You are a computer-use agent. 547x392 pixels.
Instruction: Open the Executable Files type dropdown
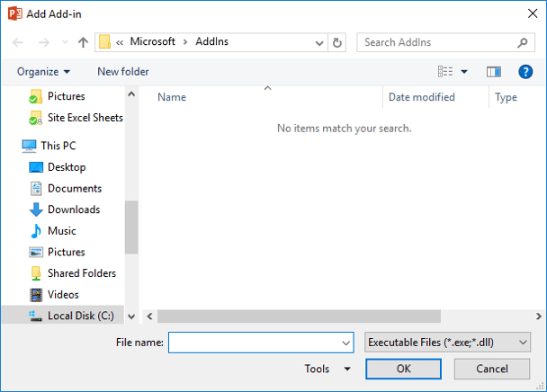pyautogui.click(x=447, y=343)
